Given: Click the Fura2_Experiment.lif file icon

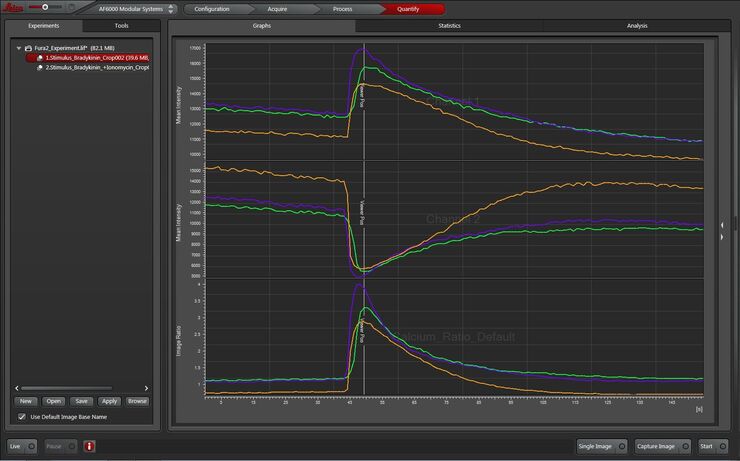Looking at the screenshot, I should tap(28, 48).
